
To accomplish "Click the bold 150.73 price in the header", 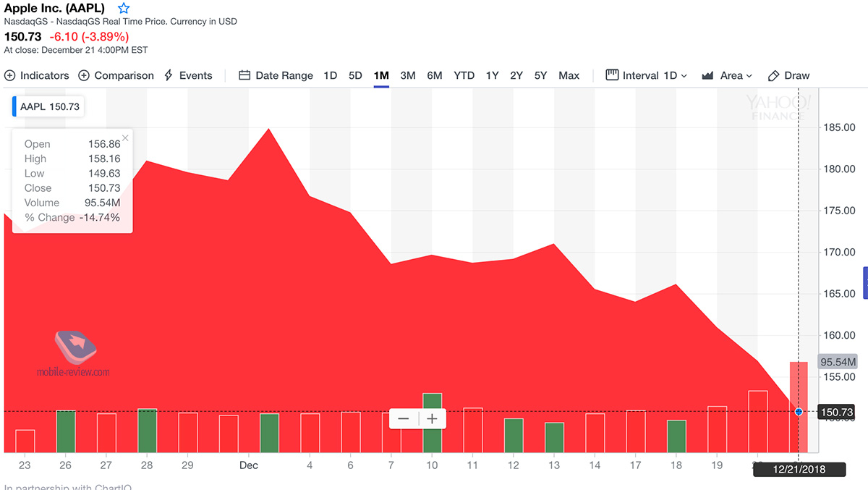I will (23, 36).
